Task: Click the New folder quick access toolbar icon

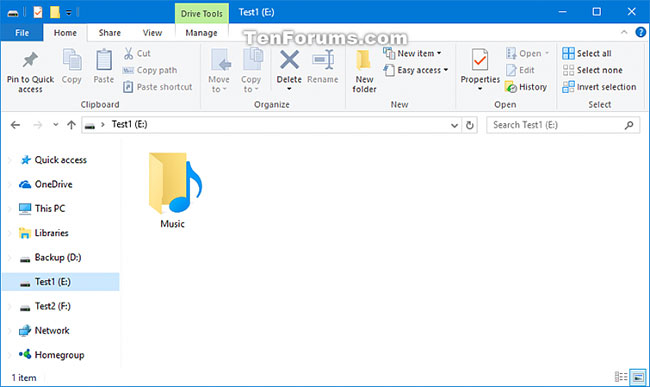Action: pos(54,12)
